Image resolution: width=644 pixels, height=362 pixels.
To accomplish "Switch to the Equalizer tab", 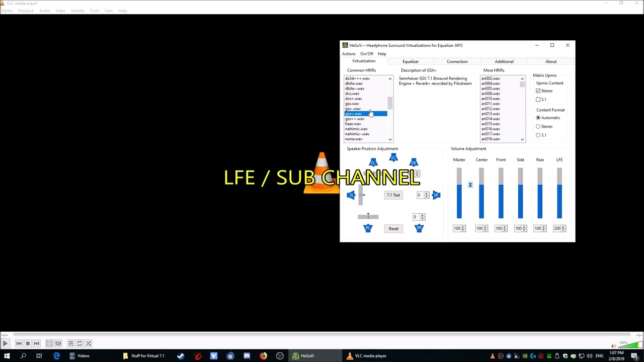I will point(411,61).
